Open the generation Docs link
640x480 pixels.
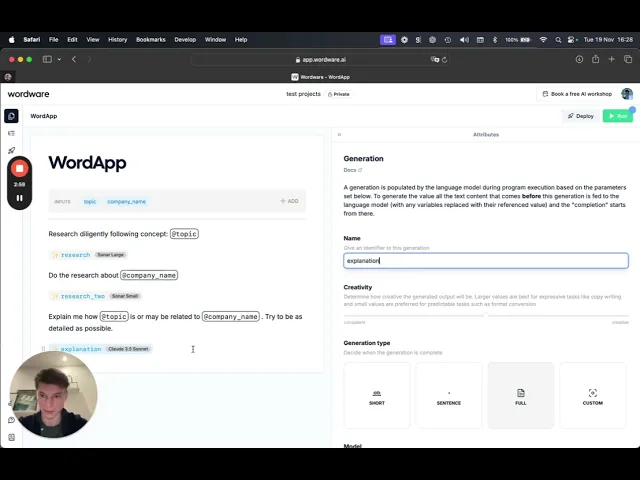coord(353,170)
